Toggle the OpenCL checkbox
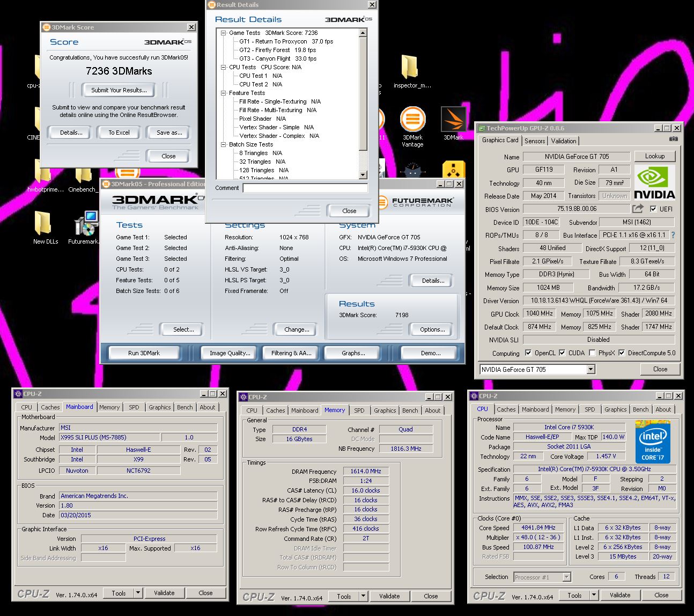This screenshot has width=694, height=616. [x=529, y=353]
